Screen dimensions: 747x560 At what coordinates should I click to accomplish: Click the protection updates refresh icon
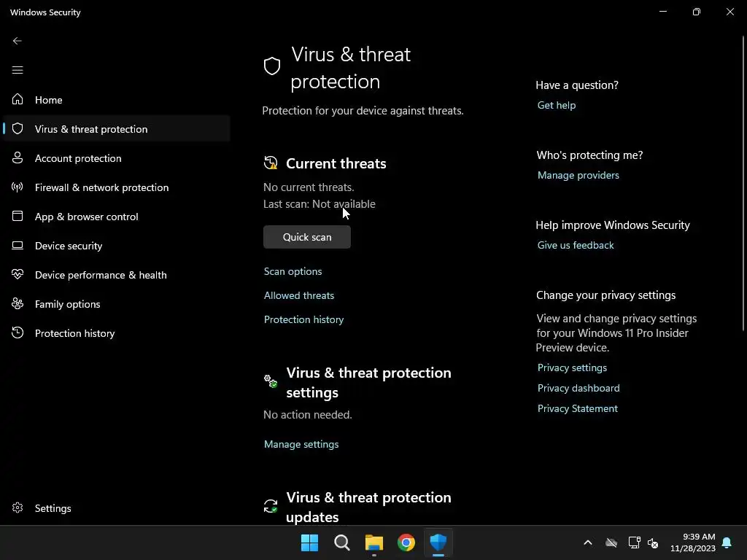tap(271, 506)
